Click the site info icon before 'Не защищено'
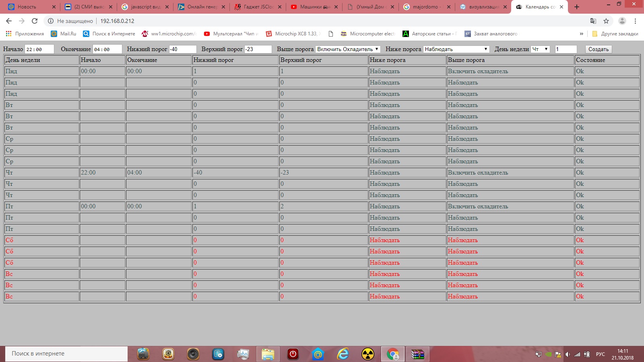Screen dimensions: 644x362 click(x=51, y=21)
